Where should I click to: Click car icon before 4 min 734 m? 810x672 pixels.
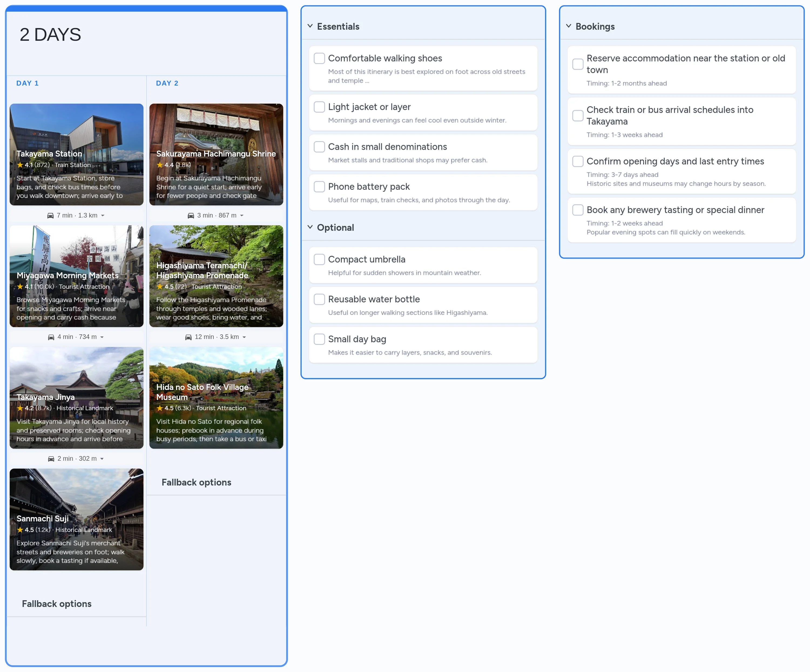click(x=51, y=337)
